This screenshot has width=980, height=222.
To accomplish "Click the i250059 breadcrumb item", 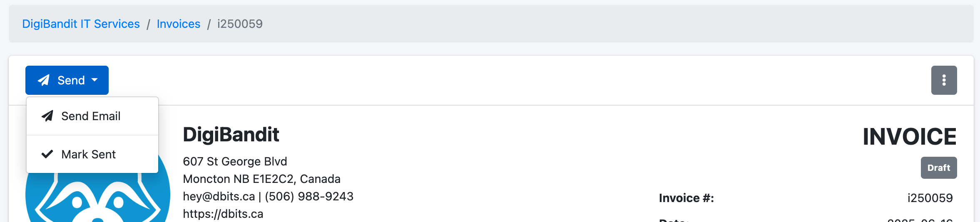I will click(240, 24).
